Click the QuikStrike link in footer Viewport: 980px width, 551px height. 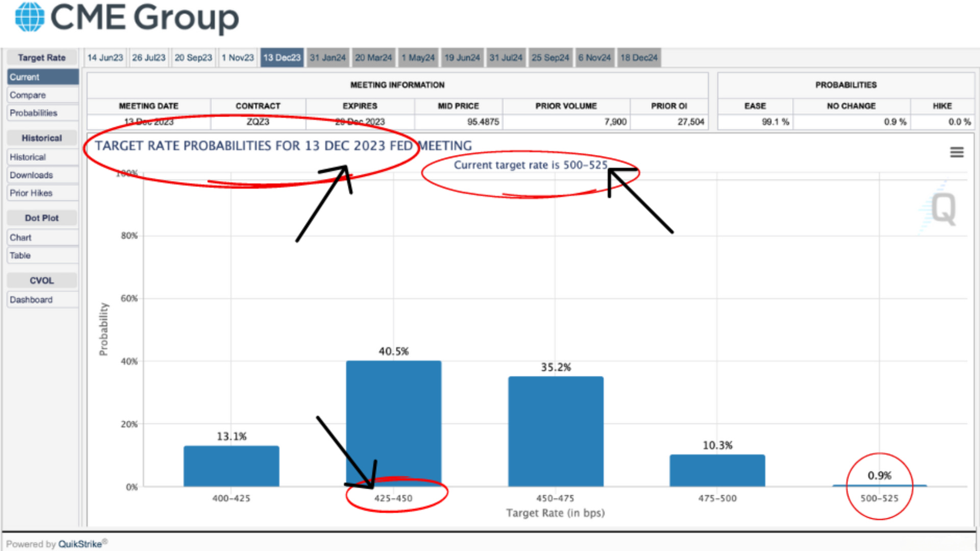pyautogui.click(x=80, y=544)
